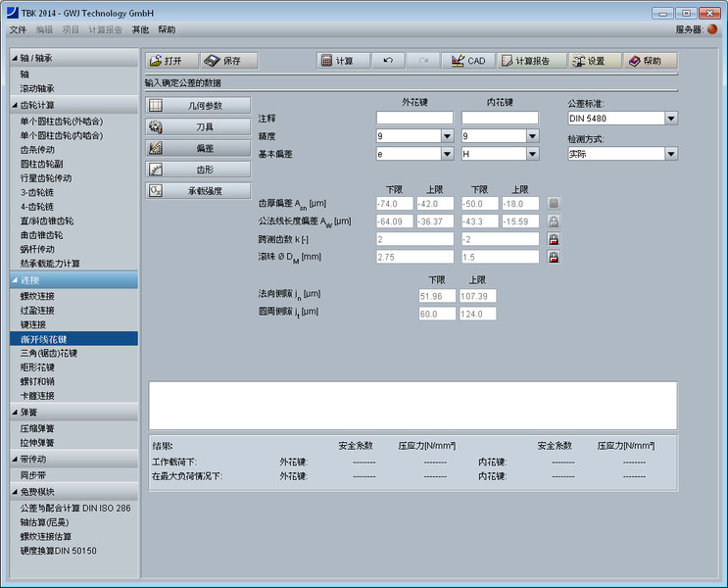
Task: Open 设置 settings from the toolbar
Action: tap(594, 61)
